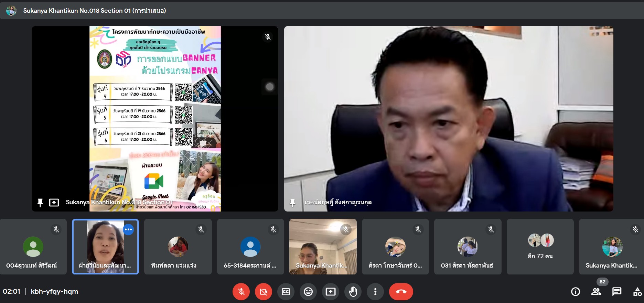This screenshot has width=644, height=303.
Task: Unpin the presentation tile with pin icon
Action: [x=40, y=203]
